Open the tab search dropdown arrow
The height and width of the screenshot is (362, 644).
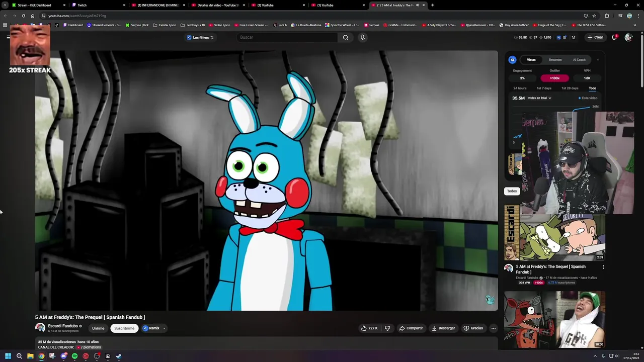(x=6, y=5)
